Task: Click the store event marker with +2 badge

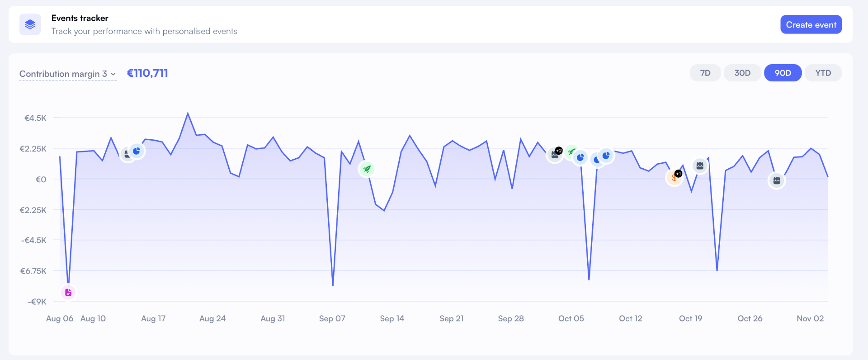Action: pos(554,155)
